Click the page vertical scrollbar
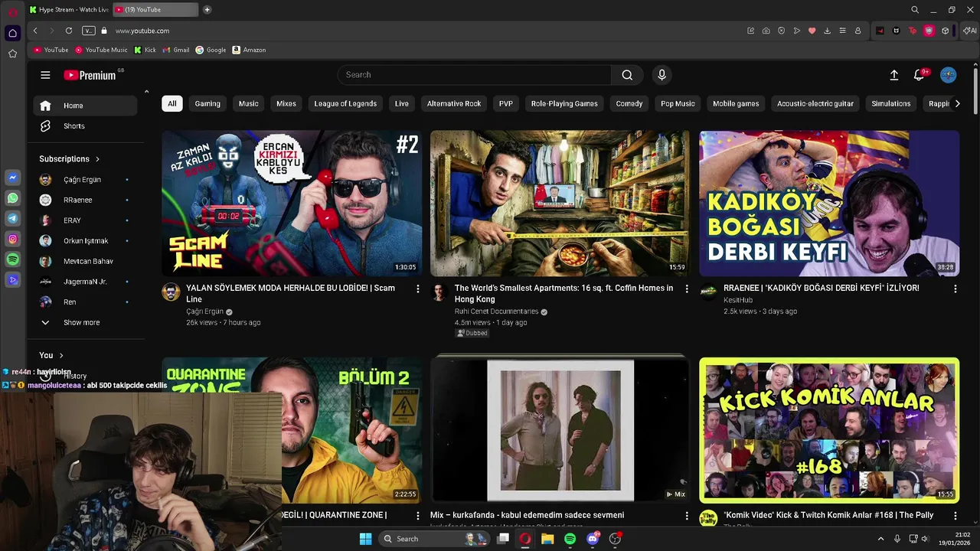Image resolution: width=980 pixels, height=551 pixels. tap(976, 88)
